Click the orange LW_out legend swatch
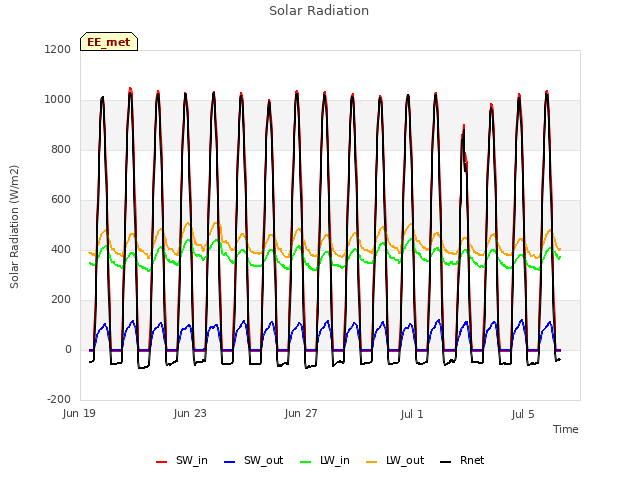 (x=372, y=462)
